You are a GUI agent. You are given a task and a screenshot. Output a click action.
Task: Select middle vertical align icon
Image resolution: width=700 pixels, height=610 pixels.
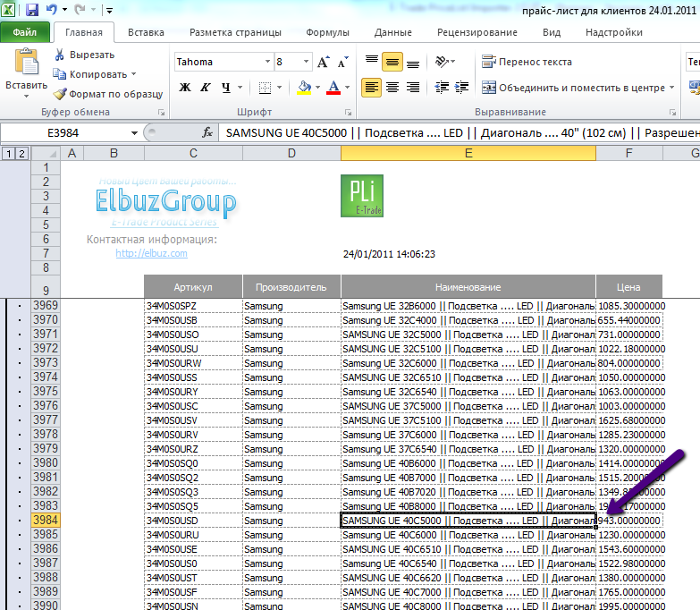click(x=392, y=62)
